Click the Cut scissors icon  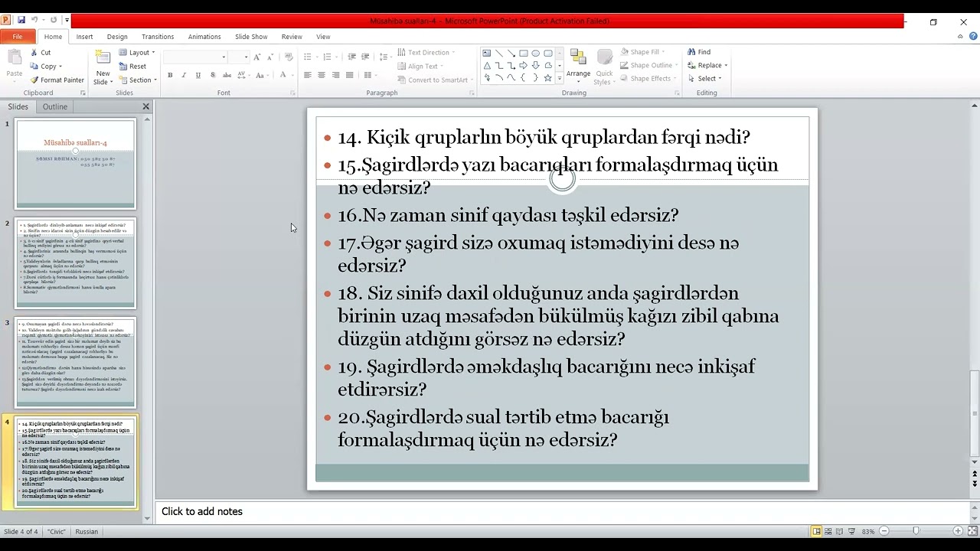34,53
